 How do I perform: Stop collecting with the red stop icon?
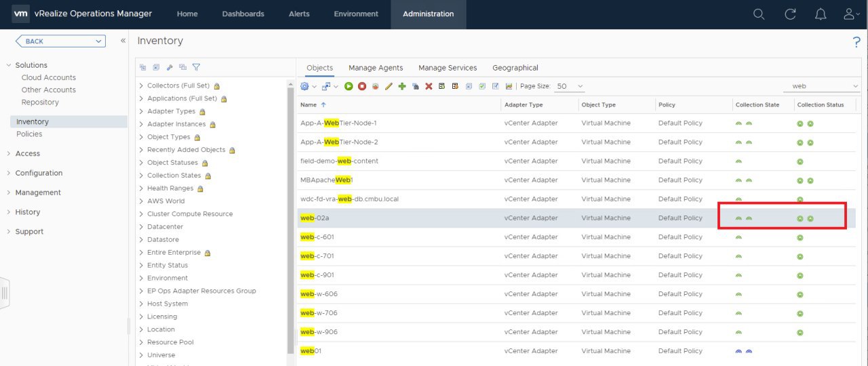click(x=362, y=86)
